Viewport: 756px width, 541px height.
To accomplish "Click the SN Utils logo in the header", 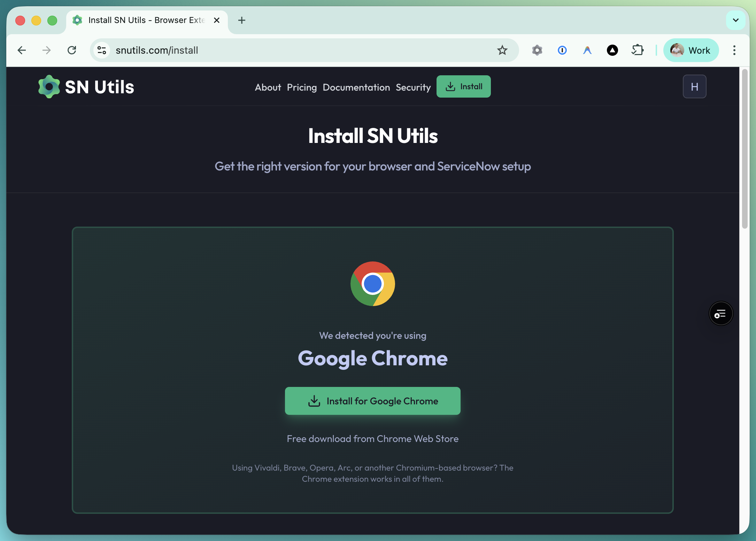I will (86, 86).
